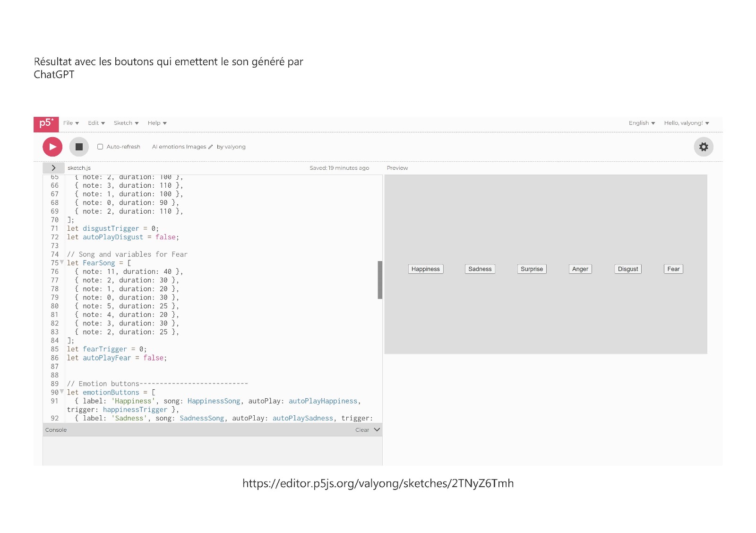Open the English language dropdown
This screenshot has height=533, width=756.
click(x=641, y=123)
